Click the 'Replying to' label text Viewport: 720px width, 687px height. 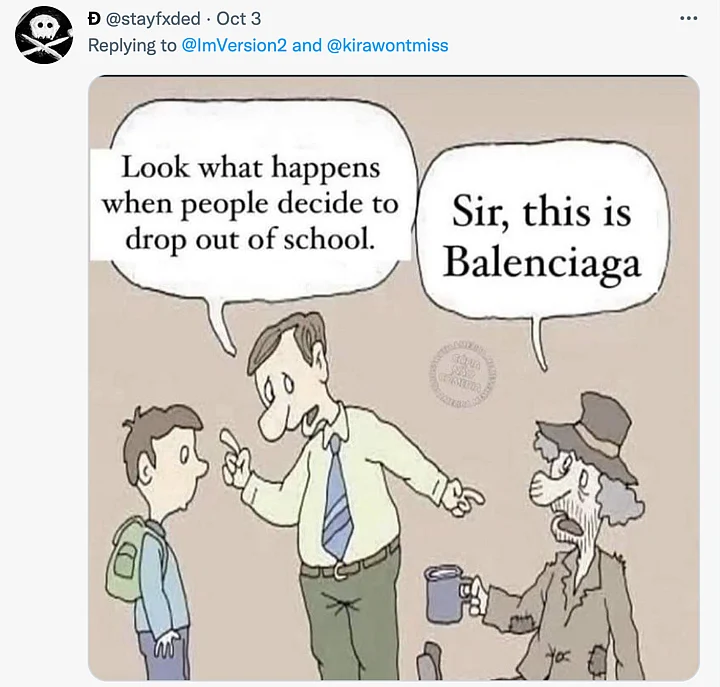[x=132, y=45]
